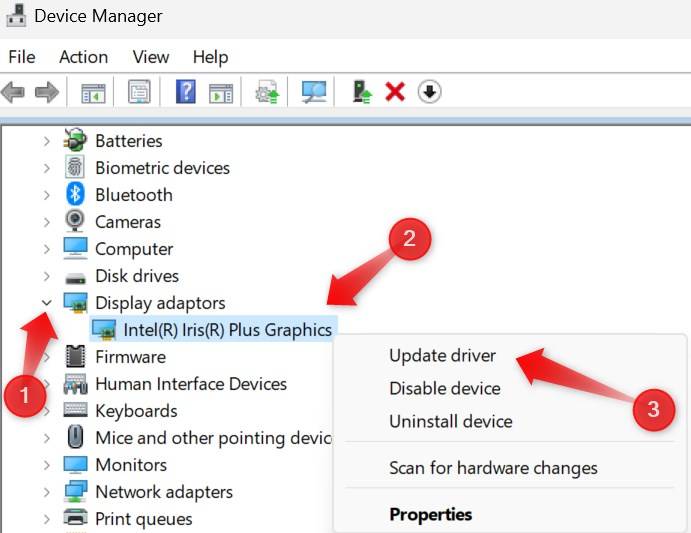Expand the Print queues category
The image size is (691, 533).
(47, 519)
